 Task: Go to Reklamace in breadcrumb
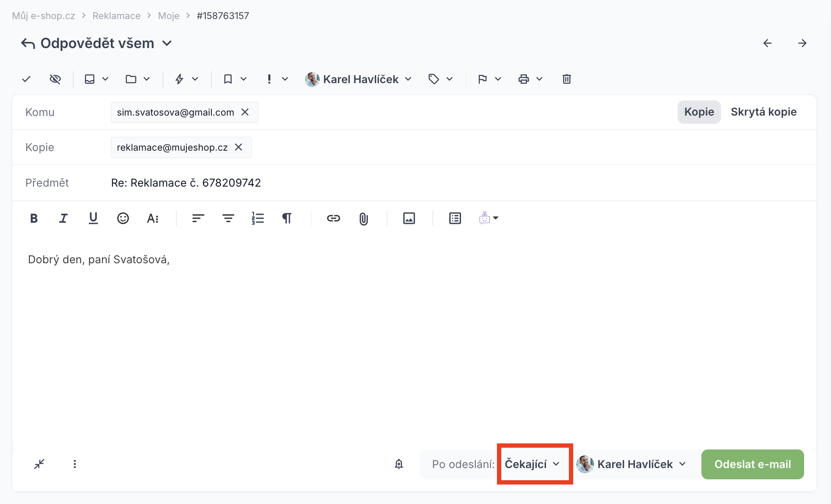(x=117, y=16)
